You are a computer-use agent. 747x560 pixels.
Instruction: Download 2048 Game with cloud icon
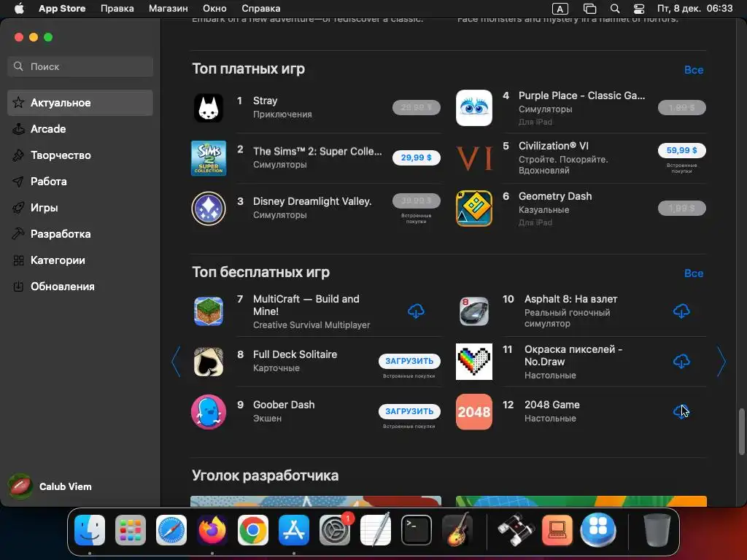(681, 411)
